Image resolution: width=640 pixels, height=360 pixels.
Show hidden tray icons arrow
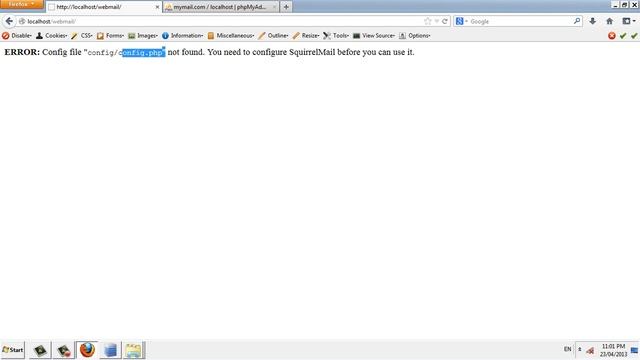[579, 349]
